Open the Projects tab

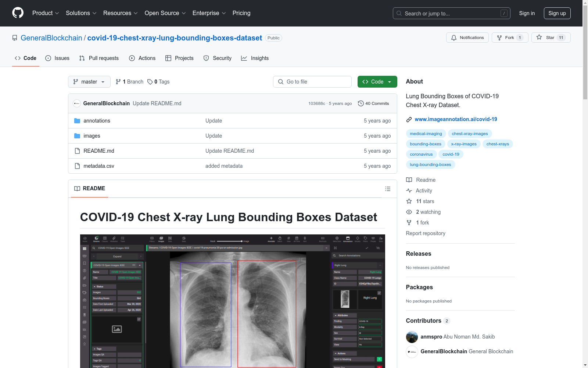pos(179,58)
